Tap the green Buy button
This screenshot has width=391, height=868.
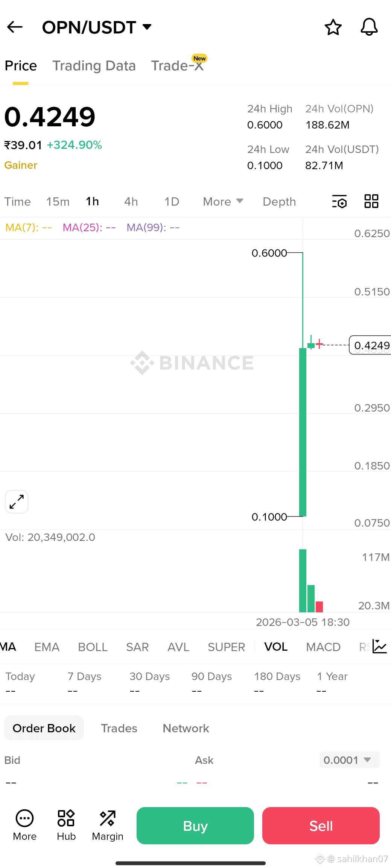195,826
